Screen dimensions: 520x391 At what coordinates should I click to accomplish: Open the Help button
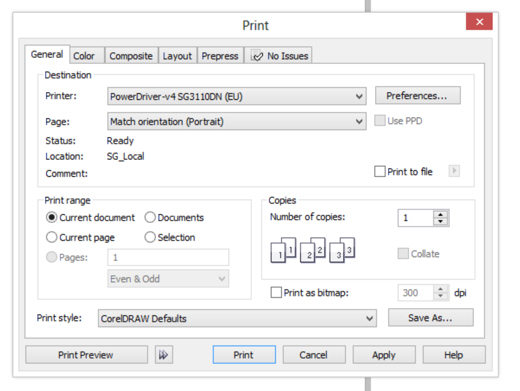tap(454, 355)
